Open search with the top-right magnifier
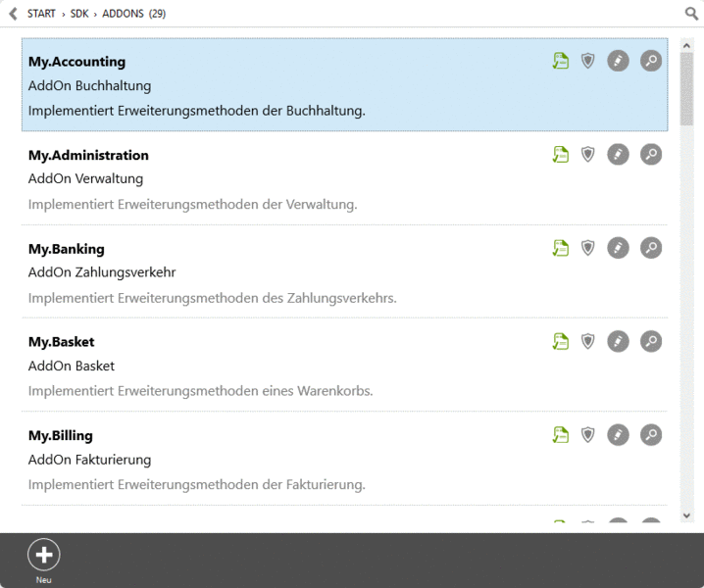 [691, 14]
